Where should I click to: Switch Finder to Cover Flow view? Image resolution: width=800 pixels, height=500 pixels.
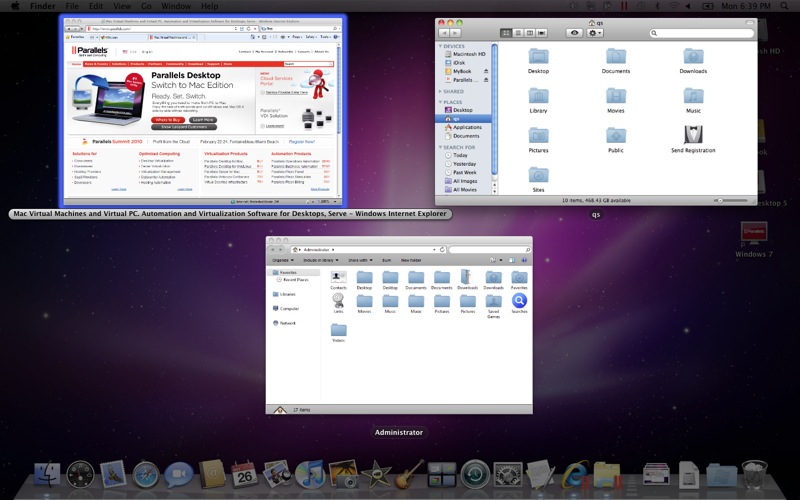(542, 33)
